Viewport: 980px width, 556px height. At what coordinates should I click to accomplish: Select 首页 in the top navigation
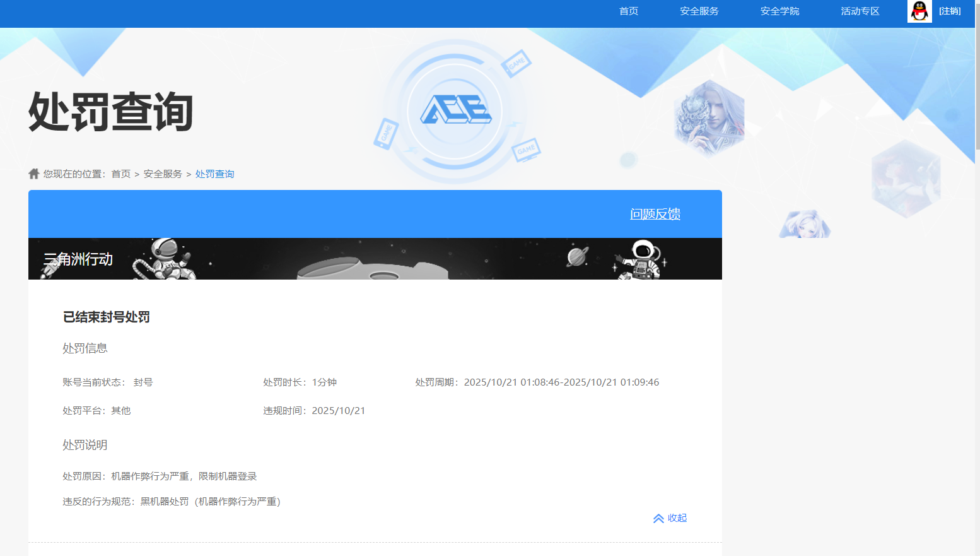(x=628, y=11)
